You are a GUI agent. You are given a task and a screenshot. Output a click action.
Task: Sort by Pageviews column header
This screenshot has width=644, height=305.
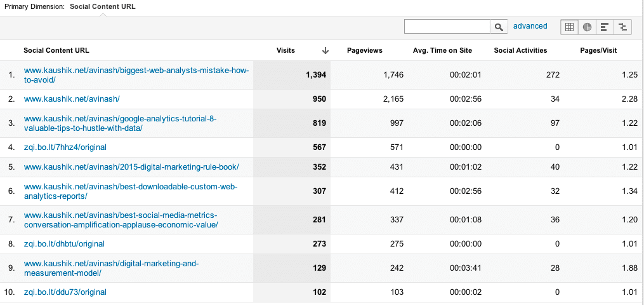pos(364,51)
